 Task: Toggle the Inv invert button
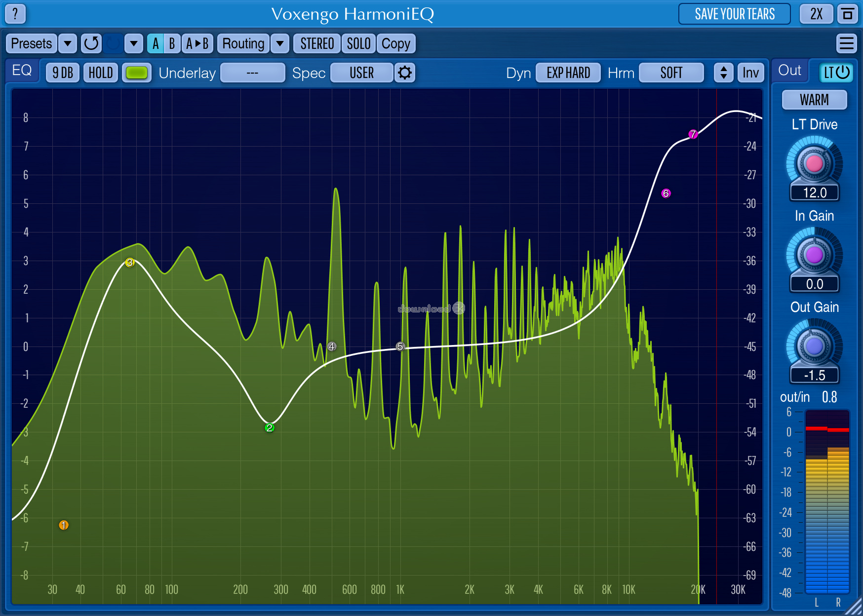pos(750,73)
